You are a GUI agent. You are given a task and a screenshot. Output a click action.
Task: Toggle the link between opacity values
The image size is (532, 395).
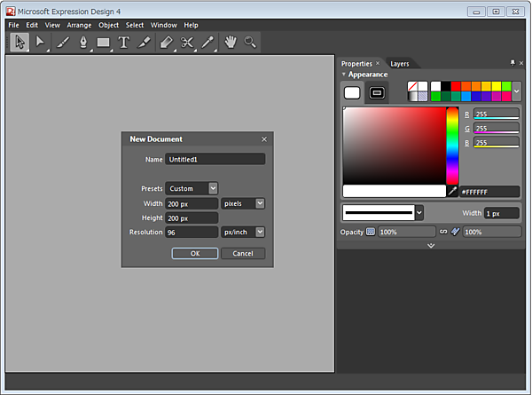(x=443, y=232)
